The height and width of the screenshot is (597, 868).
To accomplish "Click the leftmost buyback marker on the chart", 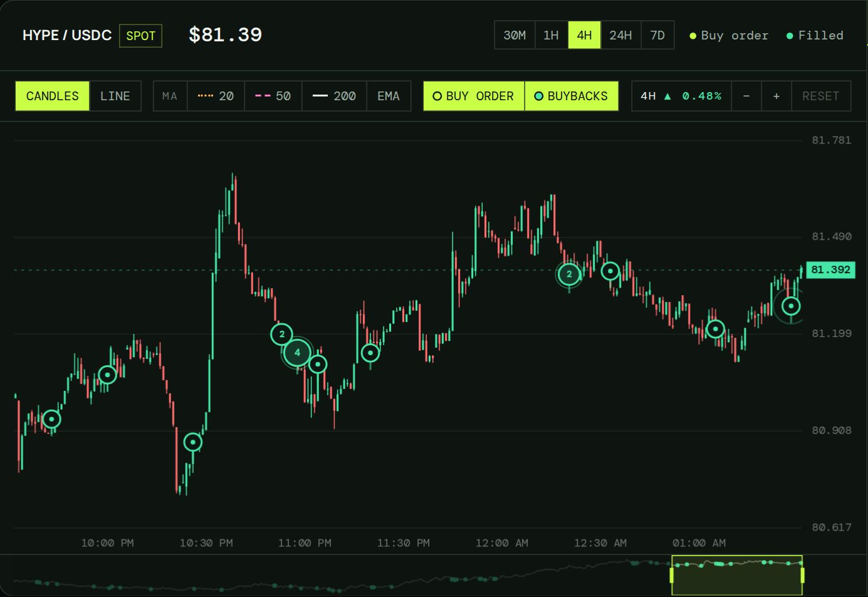I will [51, 419].
